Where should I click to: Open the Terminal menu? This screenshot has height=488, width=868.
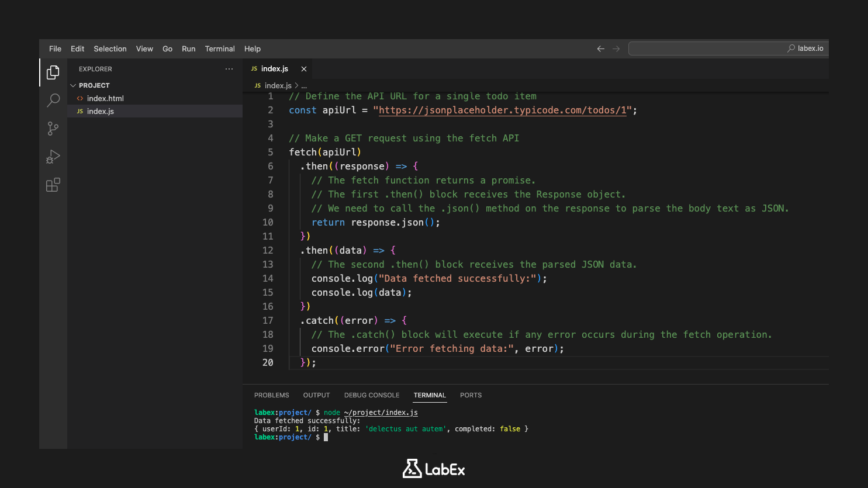pyautogui.click(x=220, y=49)
